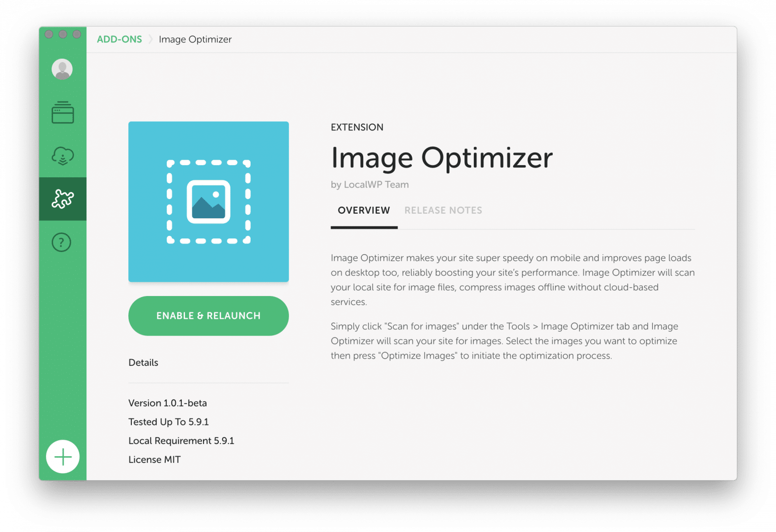Click the breadcrumb chevron after ADD-ONS
The image size is (776, 532).
pyautogui.click(x=151, y=39)
